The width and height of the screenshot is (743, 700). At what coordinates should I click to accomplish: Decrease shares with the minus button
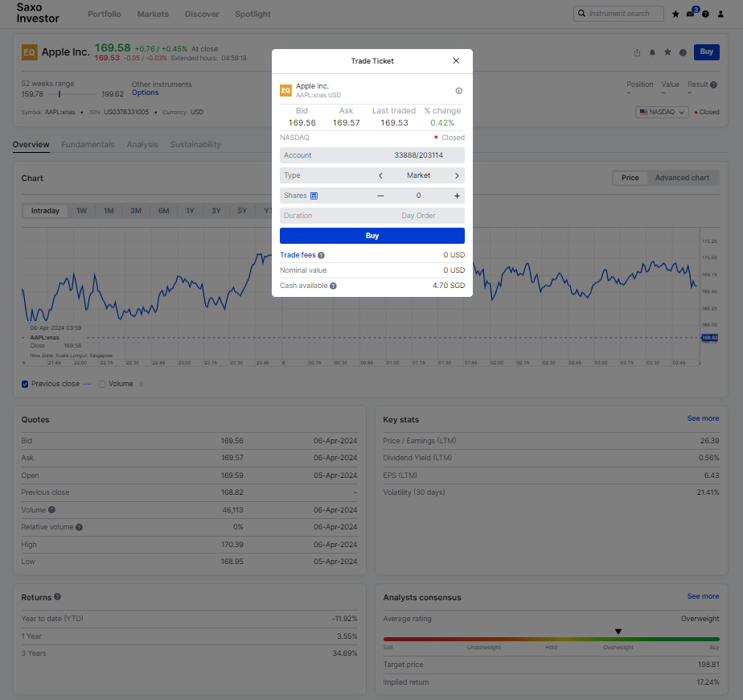click(x=380, y=196)
